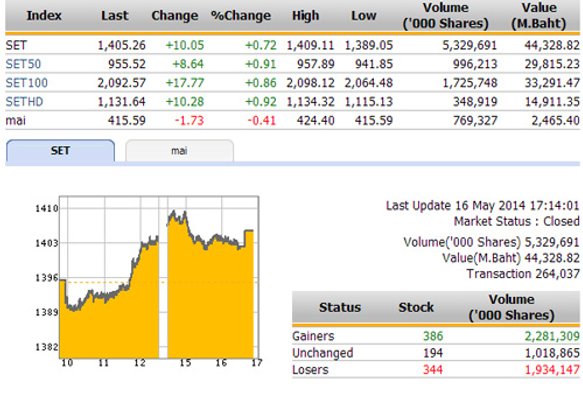Screen dimensions: 583x420
Task: Select Unchanged stock count 194
Action: 433,353
